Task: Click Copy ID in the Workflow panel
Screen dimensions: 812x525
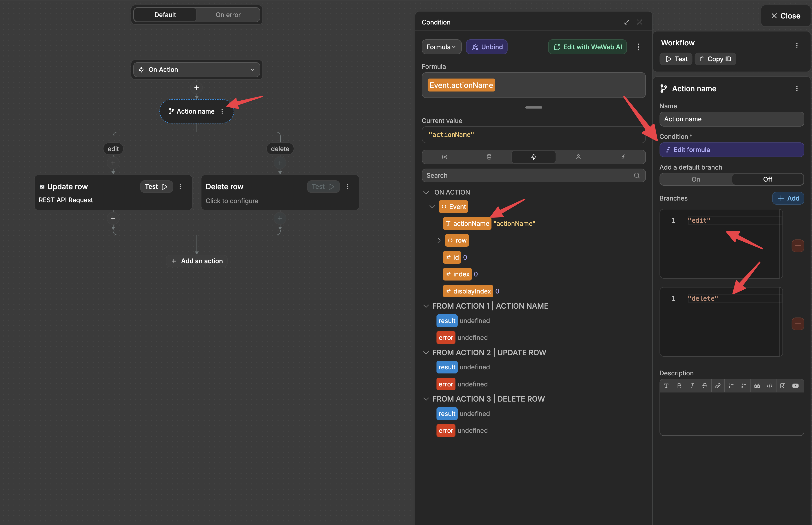Action: [715, 59]
